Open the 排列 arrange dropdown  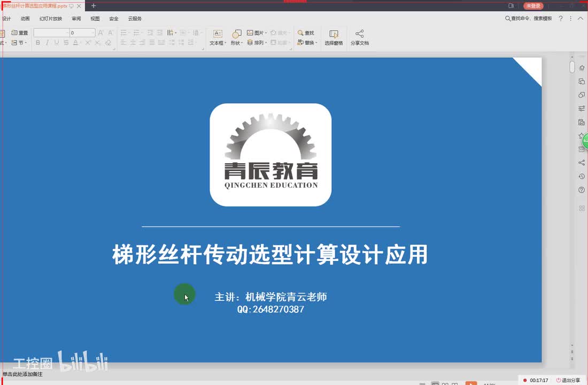tap(257, 43)
